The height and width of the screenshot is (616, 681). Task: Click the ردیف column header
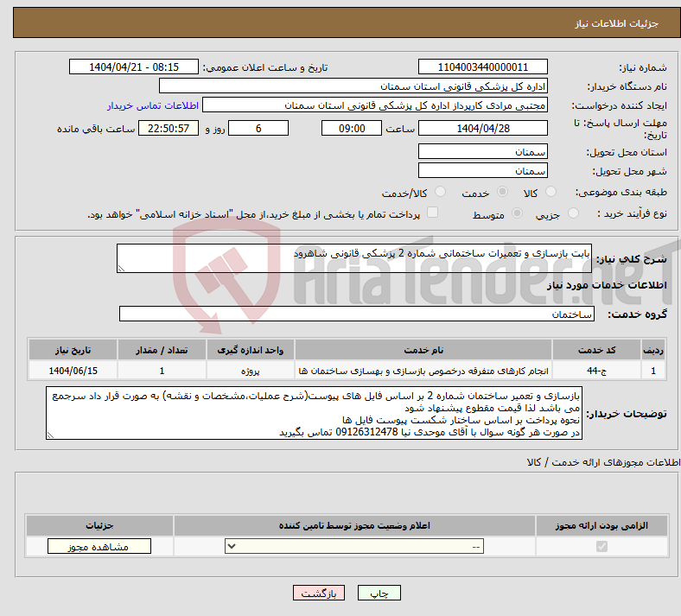click(x=653, y=350)
